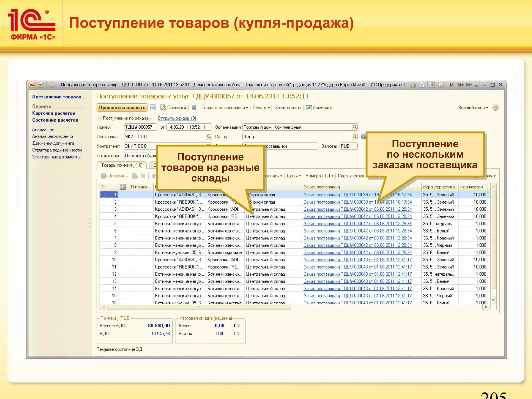532x399 pixels.
Task: Open order link ТДЦУ-000042 in row 5
Action: point(357,223)
